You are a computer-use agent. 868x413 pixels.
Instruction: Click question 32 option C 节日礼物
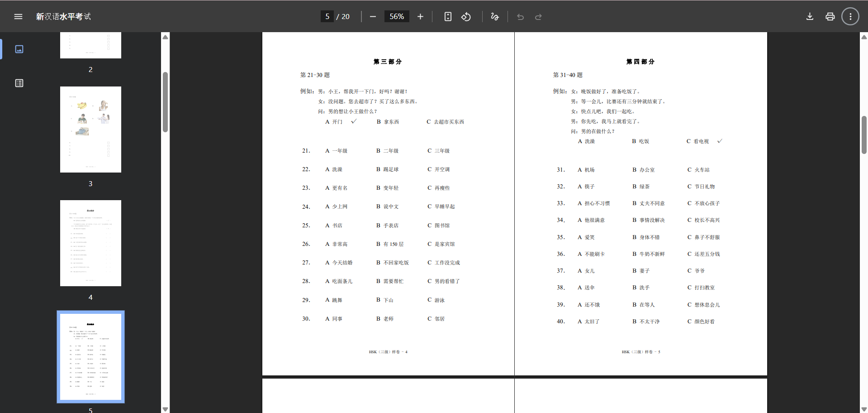(701, 187)
